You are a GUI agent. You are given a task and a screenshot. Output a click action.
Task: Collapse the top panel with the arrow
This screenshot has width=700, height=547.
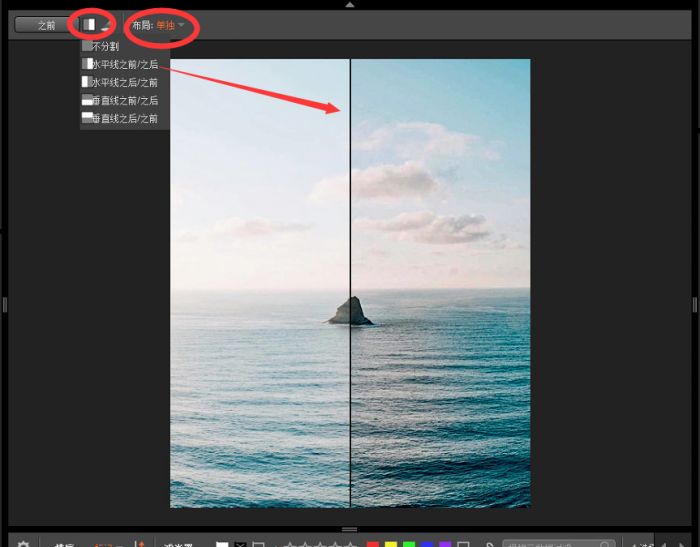350,5
